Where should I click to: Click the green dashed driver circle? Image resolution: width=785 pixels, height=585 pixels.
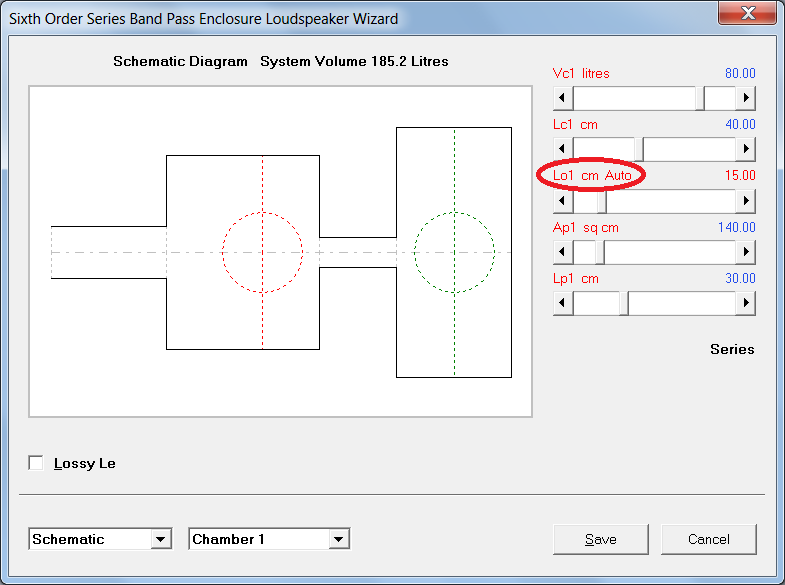click(x=454, y=252)
